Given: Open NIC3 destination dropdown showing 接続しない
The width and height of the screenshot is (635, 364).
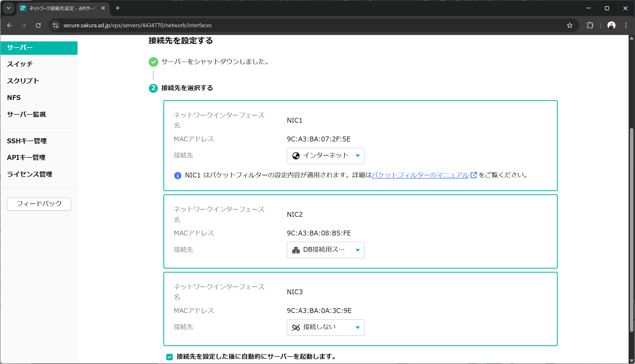Looking at the screenshot, I should (325, 327).
